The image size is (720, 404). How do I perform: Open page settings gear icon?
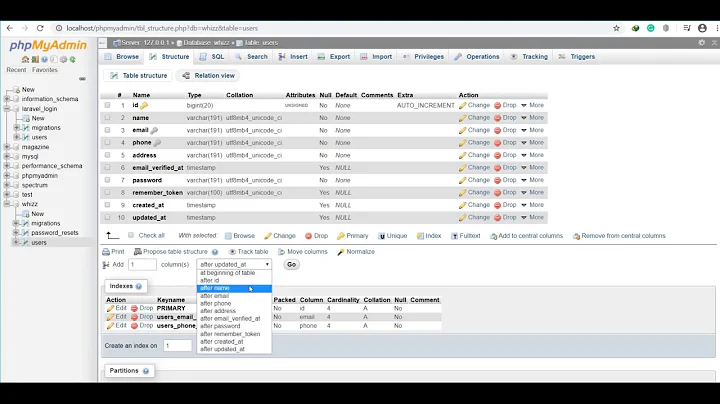[702, 43]
